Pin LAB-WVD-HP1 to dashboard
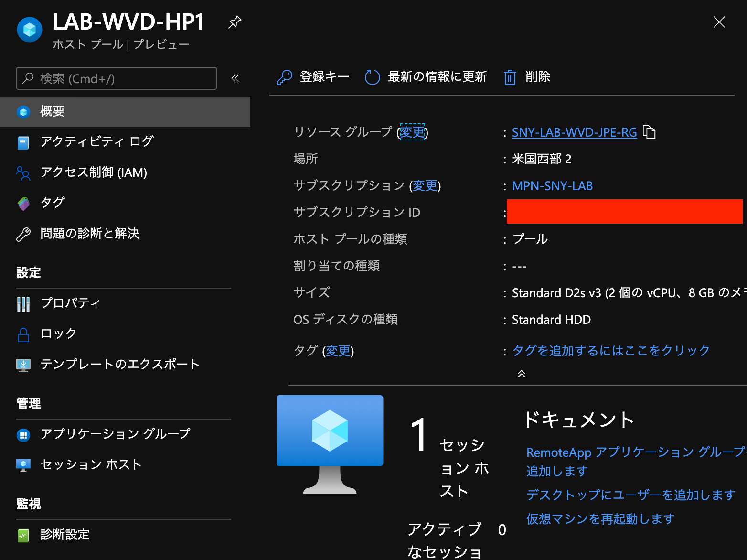This screenshot has height=560, width=747. click(x=235, y=22)
